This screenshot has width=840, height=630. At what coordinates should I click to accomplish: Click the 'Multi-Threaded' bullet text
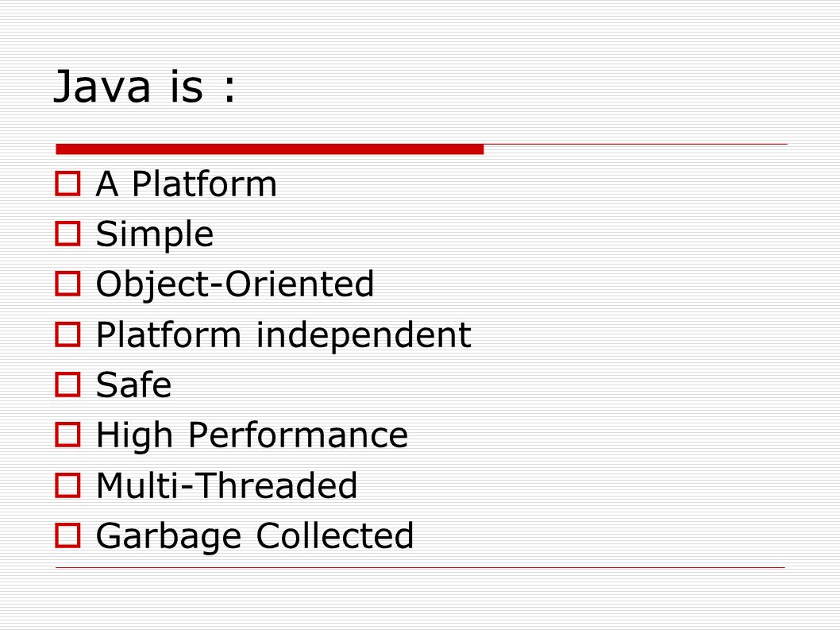point(226,485)
